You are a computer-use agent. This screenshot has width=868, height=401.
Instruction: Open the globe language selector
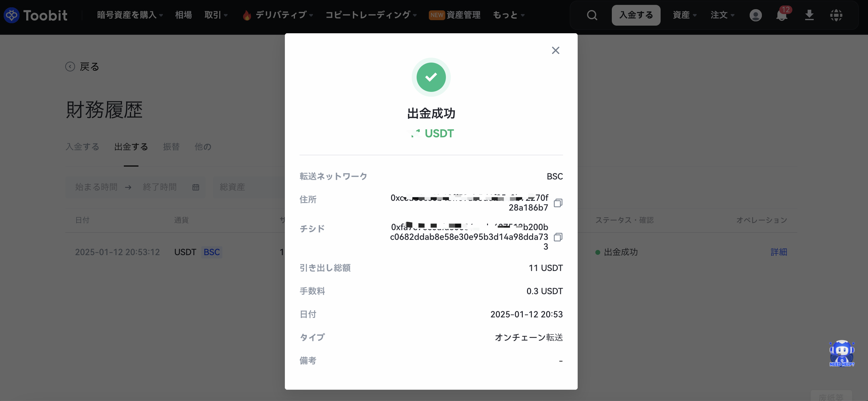coord(836,15)
